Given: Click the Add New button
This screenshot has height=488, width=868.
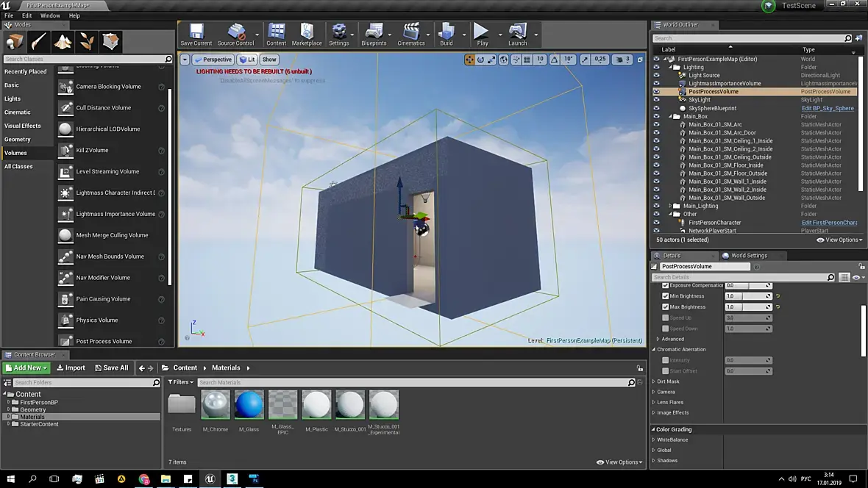Looking at the screenshot, I should [x=26, y=367].
